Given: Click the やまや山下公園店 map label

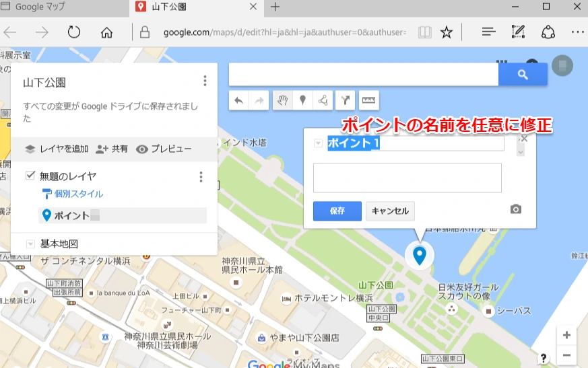Looking at the screenshot, I should click(x=304, y=338).
